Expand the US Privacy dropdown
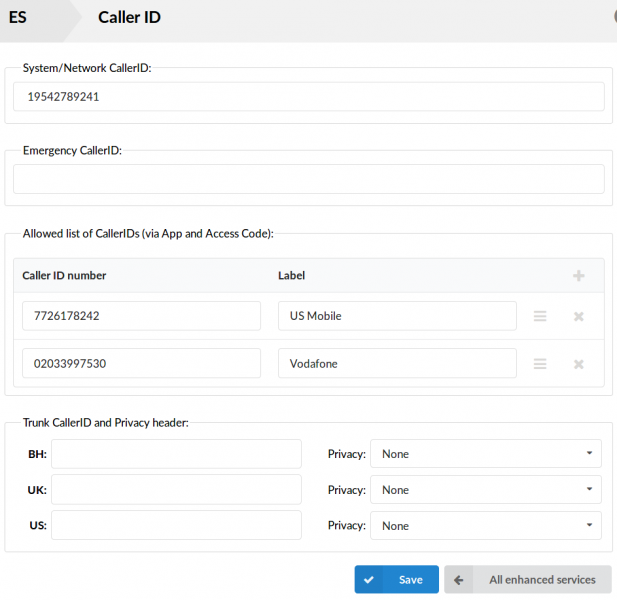The height and width of the screenshot is (600, 617). tap(486, 525)
